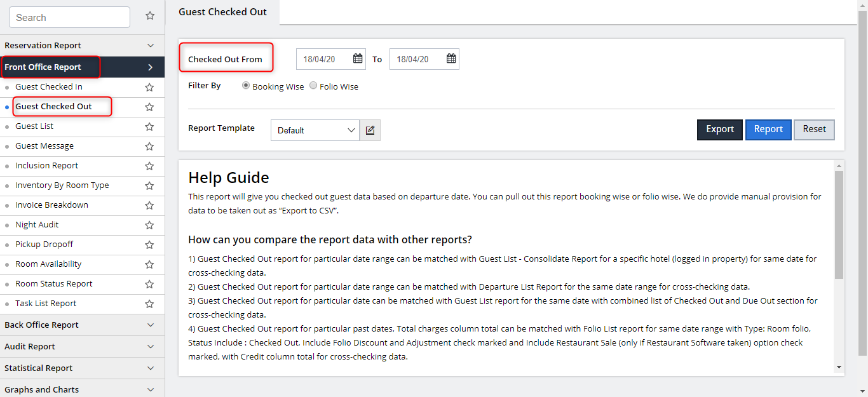Expand Graphs and Charts section
The height and width of the screenshot is (397, 868).
[x=82, y=389]
